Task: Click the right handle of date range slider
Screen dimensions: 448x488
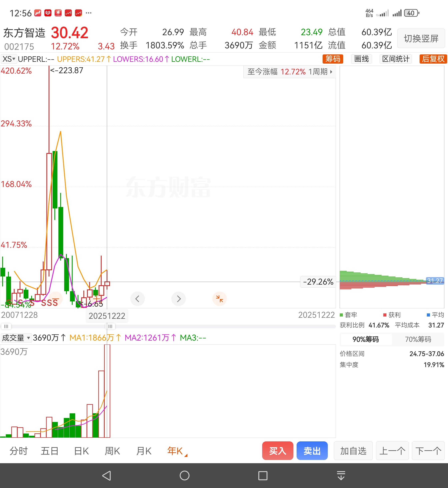Action: click(x=110, y=326)
